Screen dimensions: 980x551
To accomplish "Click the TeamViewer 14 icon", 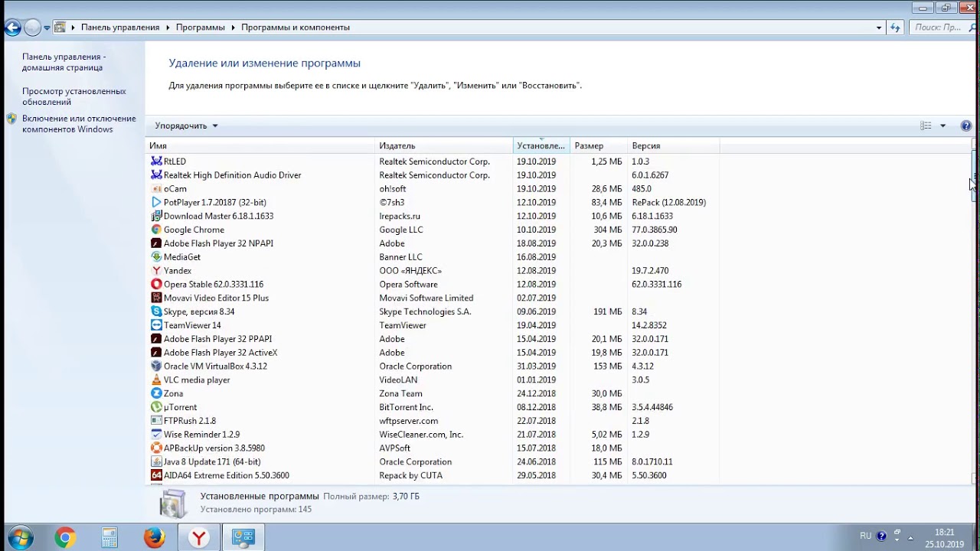I will 156,325.
